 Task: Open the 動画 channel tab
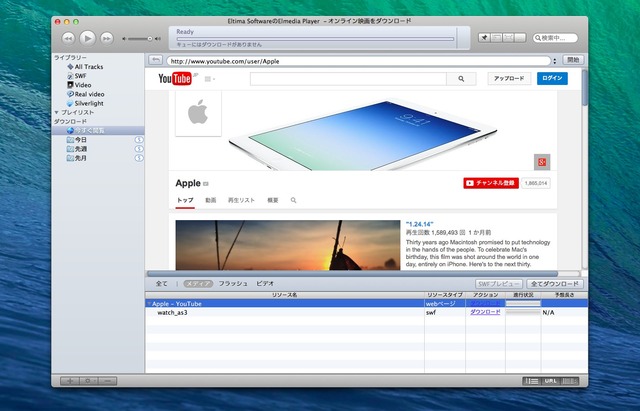pyautogui.click(x=211, y=200)
